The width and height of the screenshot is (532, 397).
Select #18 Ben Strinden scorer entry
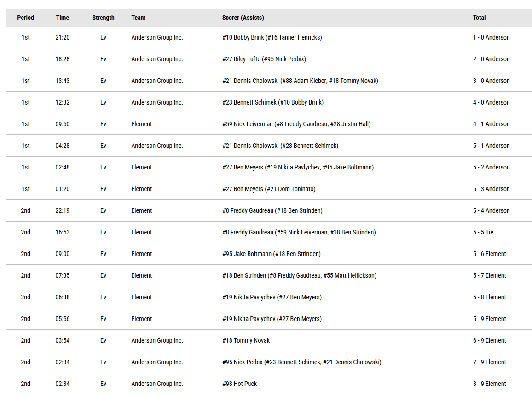coord(299,275)
